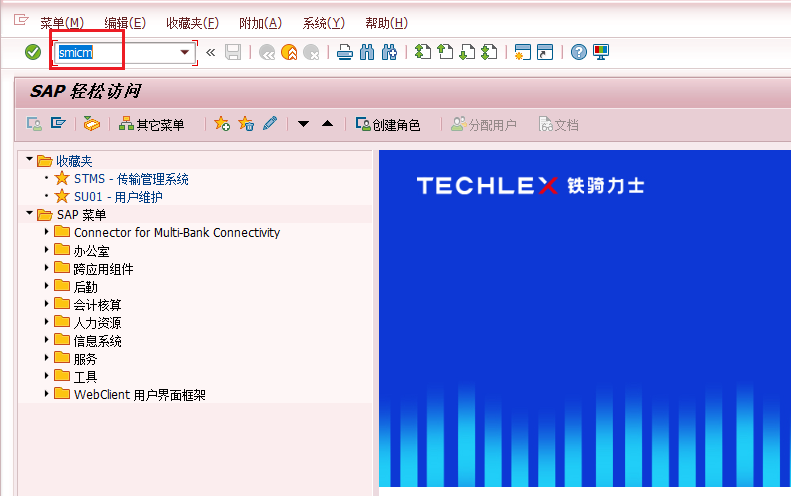Viewport: 791px width, 496px height.
Task: Open the command field history dropdown
Action: 185,52
